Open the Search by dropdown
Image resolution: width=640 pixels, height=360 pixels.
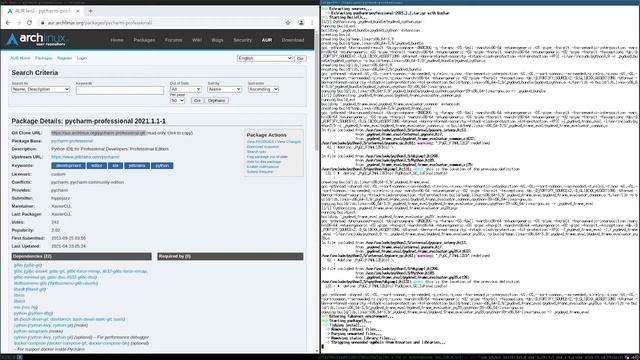(x=40, y=89)
